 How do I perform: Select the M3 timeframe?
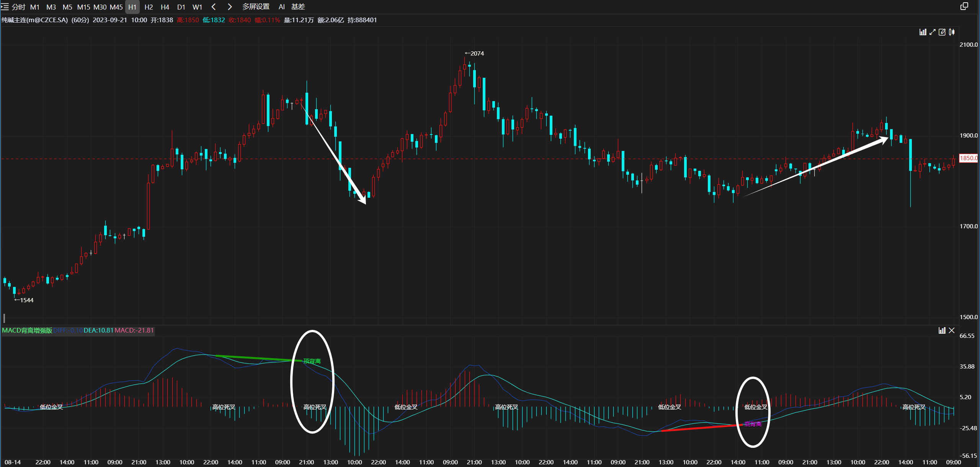51,7
